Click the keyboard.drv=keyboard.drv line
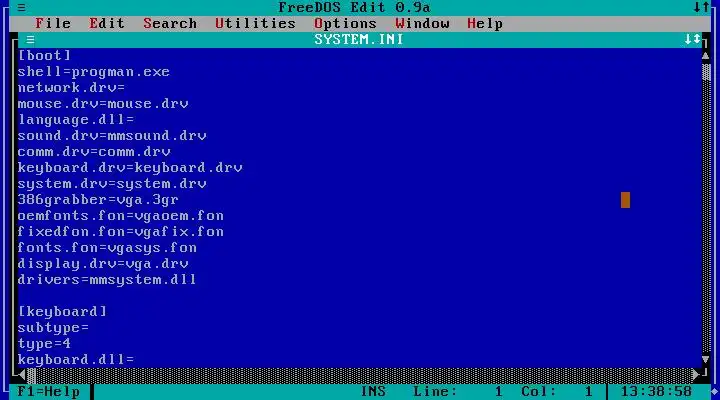 point(130,168)
